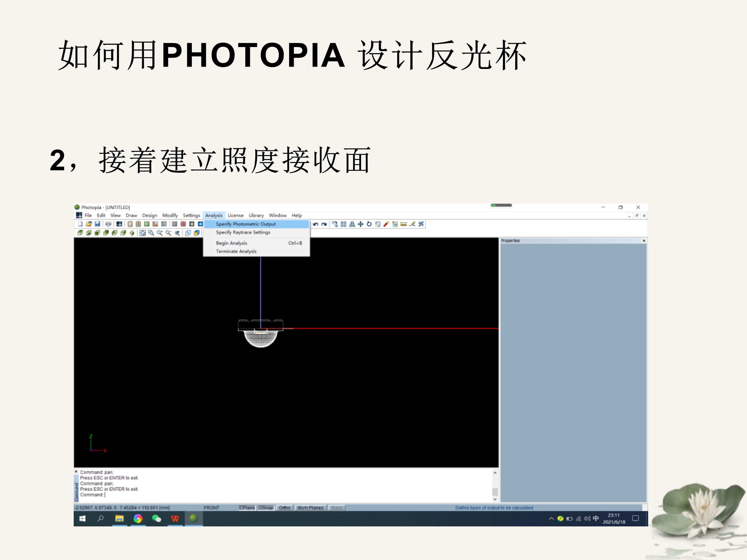Click the New file toolbar icon
The image size is (747, 560).
[x=80, y=224]
